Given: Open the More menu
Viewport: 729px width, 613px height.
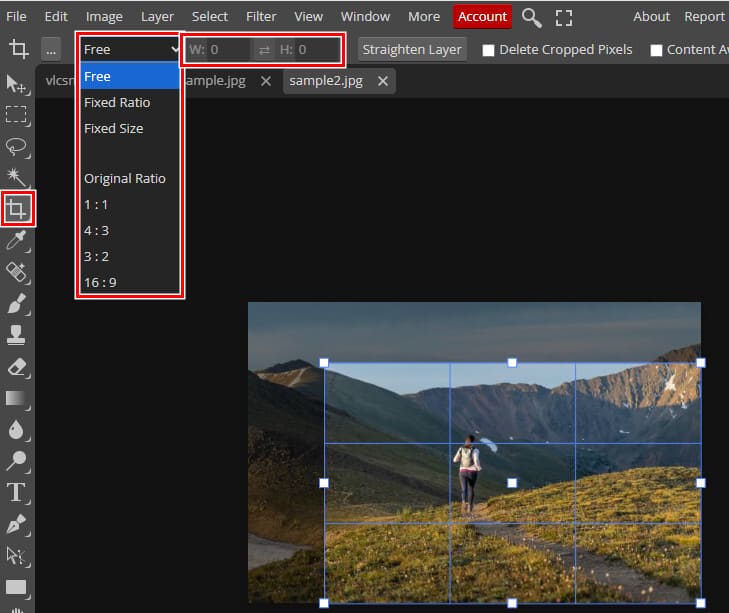Looking at the screenshot, I should tap(424, 17).
